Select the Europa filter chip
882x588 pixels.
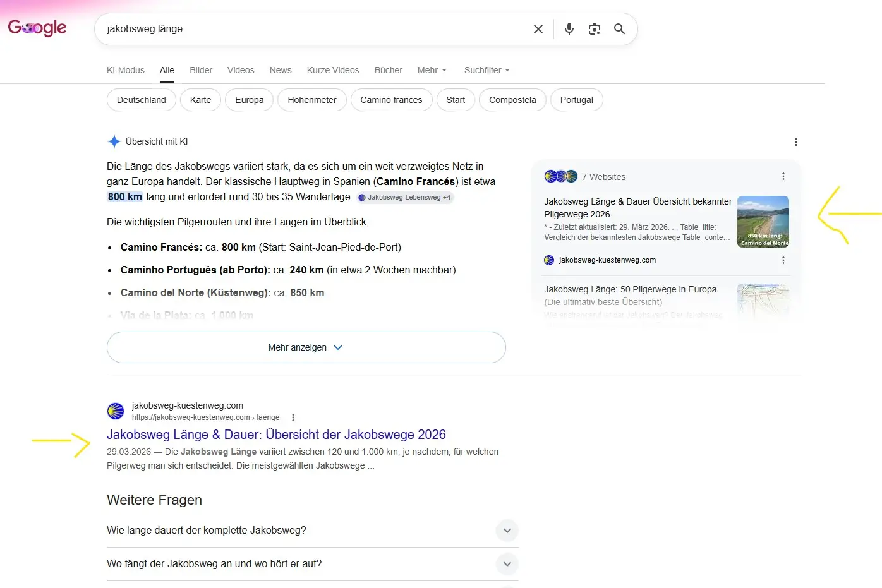click(250, 100)
